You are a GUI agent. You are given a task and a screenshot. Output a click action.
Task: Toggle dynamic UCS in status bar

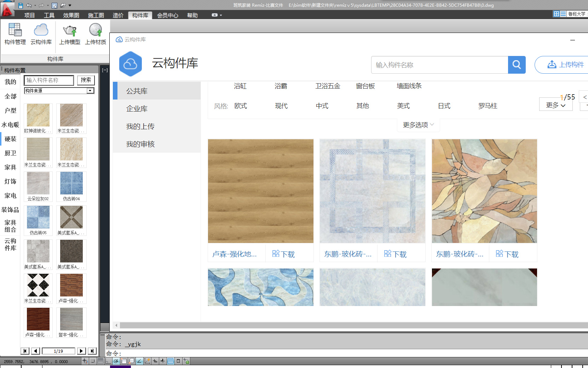pos(147,361)
